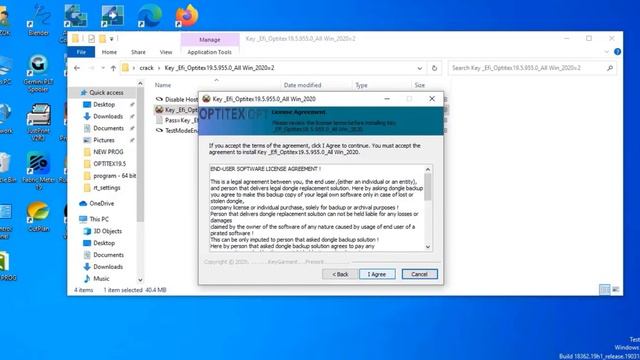Open the Fabric Meter 19 shortcut
This screenshot has height=360, width=640.
click(x=38, y=171)
